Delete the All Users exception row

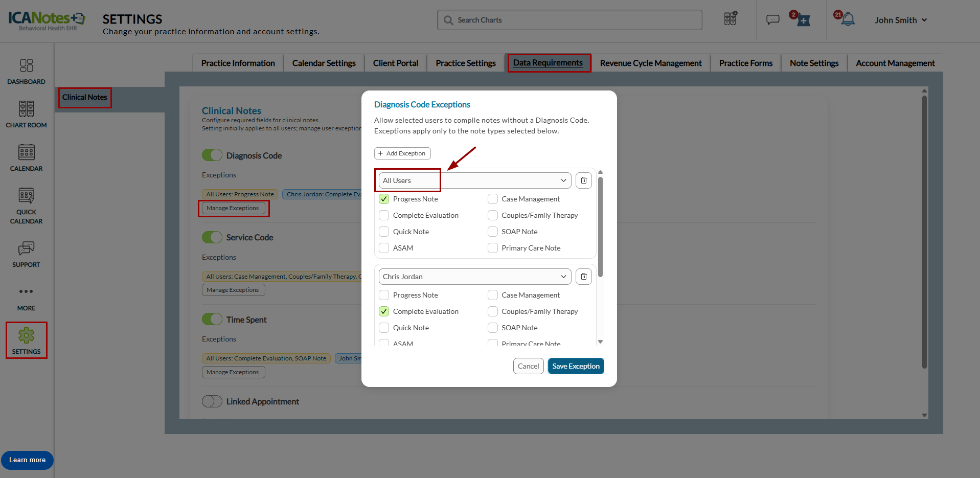pyautogui.click(x=583, y=180)
